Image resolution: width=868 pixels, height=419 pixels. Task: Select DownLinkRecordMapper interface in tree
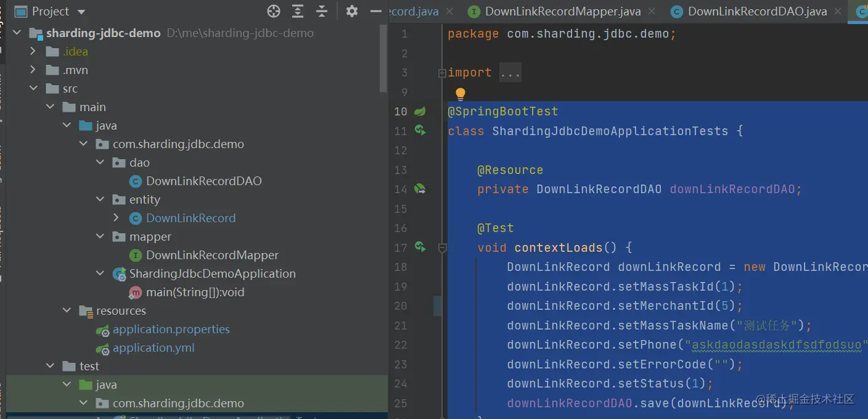point(212,255)
